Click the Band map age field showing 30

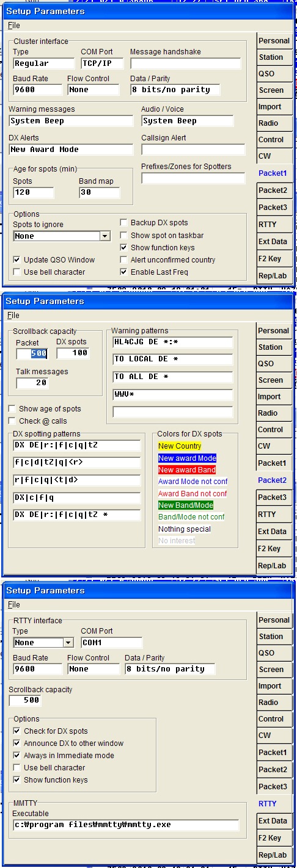(x=99, y=193)
